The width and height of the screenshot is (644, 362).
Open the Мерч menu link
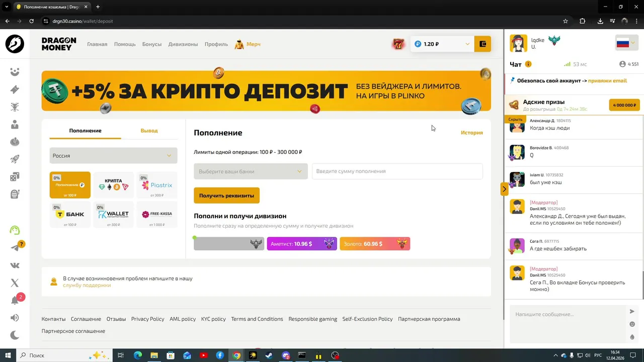(248, 44)
